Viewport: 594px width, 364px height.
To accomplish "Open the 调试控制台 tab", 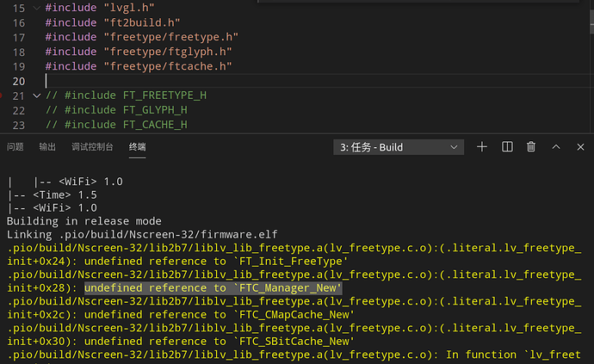I will 92,147.
